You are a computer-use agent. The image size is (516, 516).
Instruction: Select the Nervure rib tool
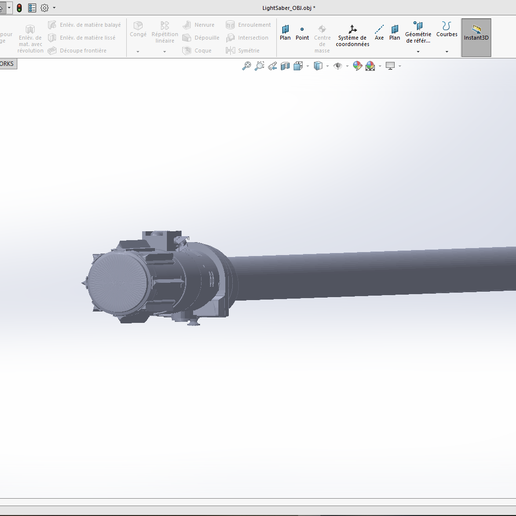coord(199,25)
